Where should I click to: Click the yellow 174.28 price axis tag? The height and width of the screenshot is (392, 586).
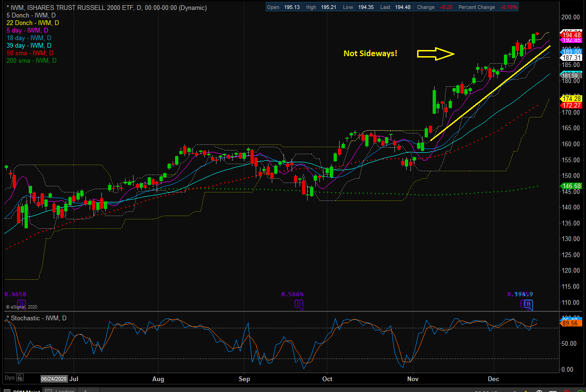click(x=571, y=98)
